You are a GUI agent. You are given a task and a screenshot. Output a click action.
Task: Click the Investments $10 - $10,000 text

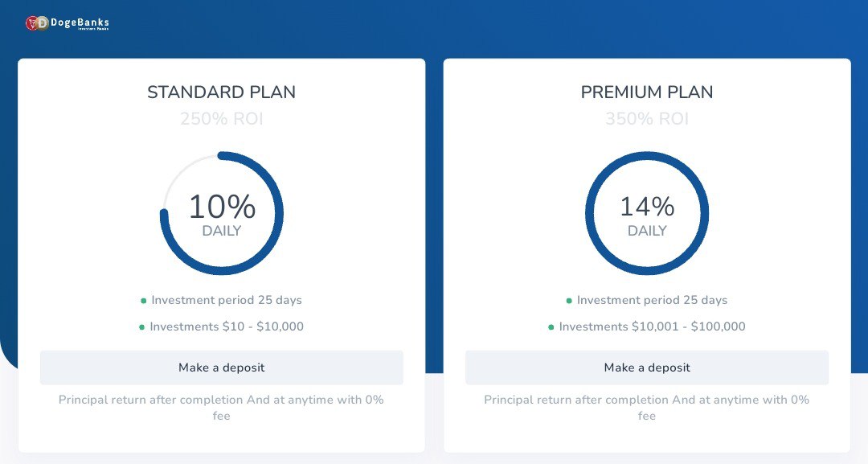227,326
